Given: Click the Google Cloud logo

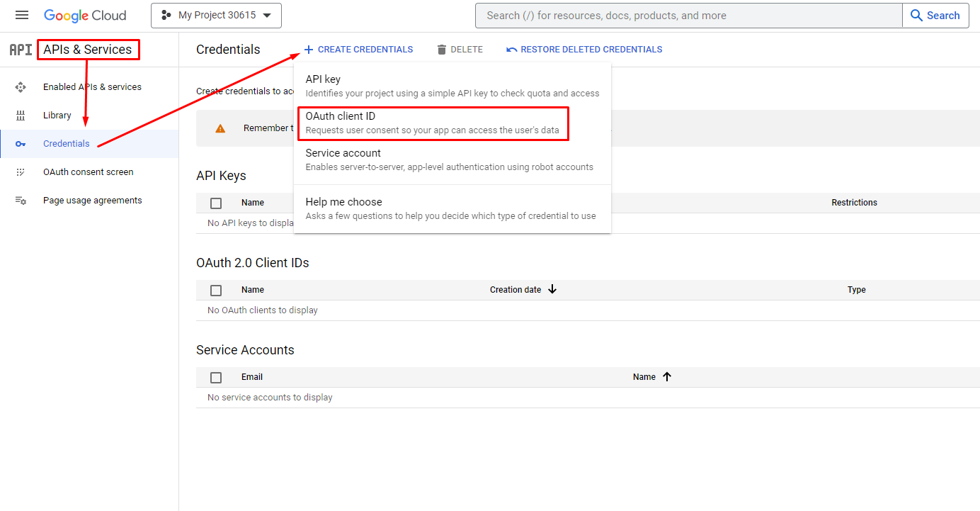Looking at the screenshot, I should tap(85, 16).
